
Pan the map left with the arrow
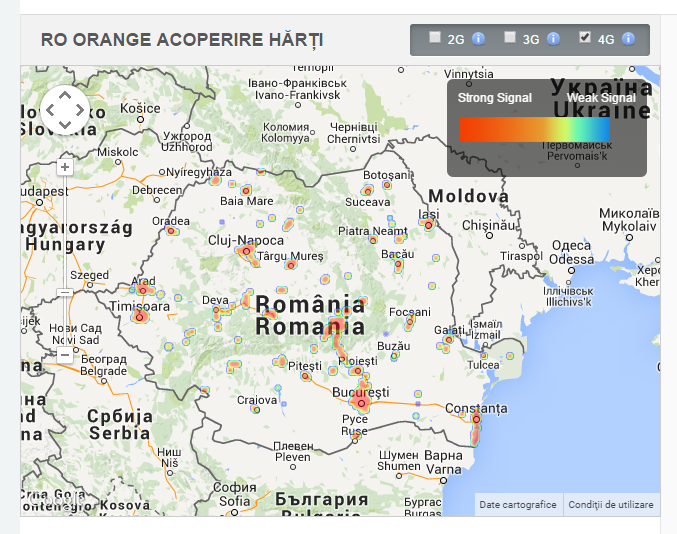49,110
